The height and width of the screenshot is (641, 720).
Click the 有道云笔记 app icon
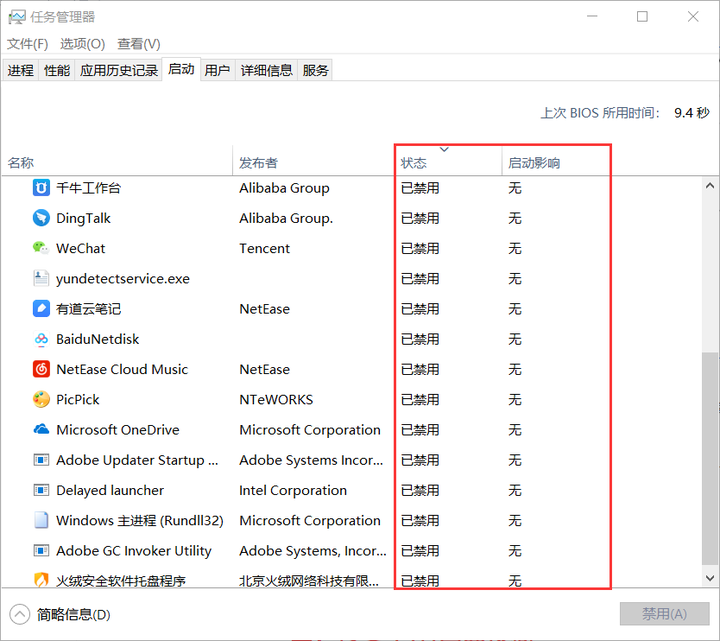41,309
